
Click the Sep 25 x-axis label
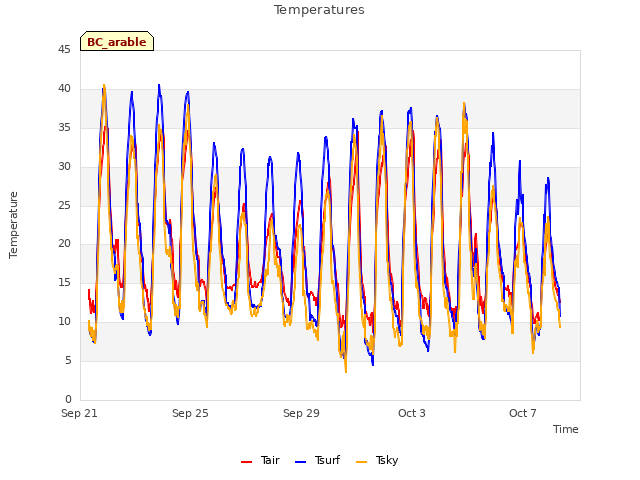pos(190,413)
